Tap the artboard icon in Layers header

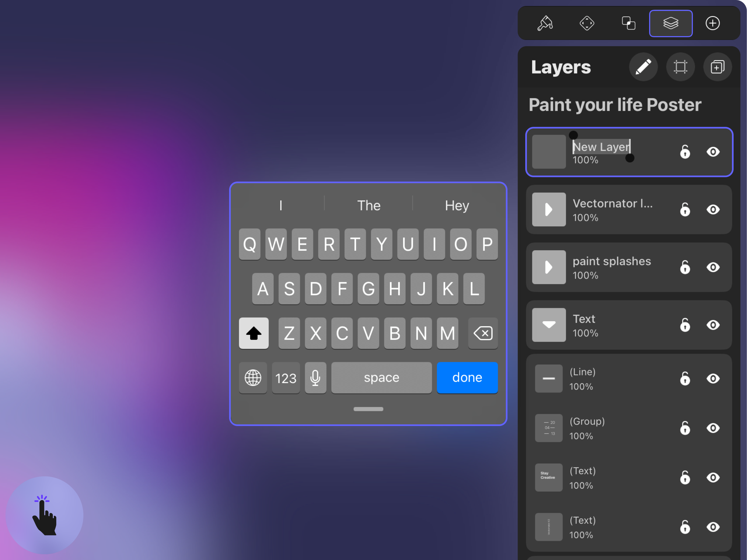click(681, 67)
